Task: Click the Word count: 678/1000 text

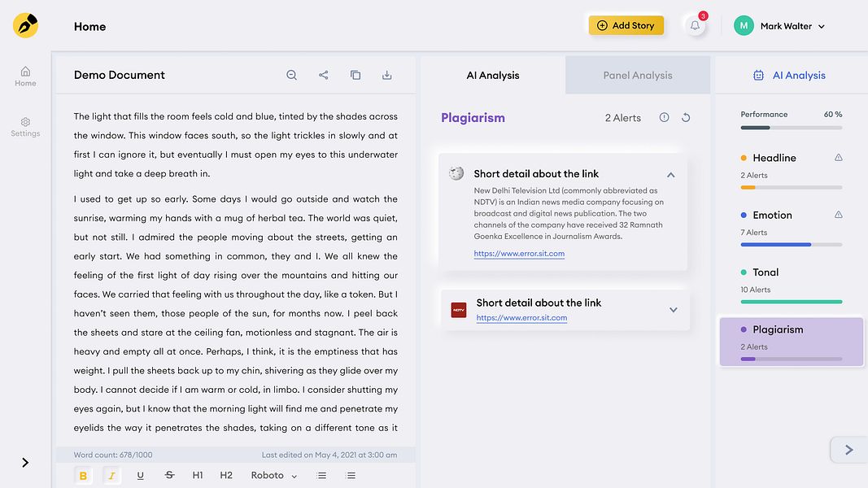Action: point(113,455)
